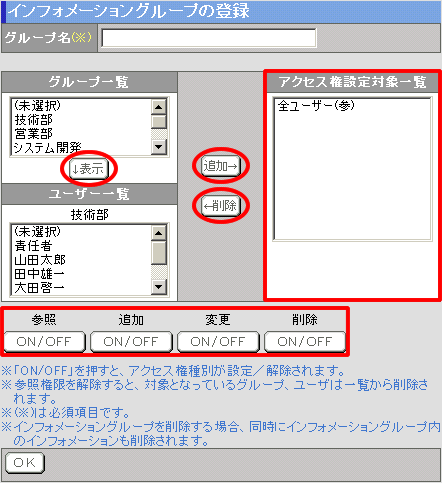
Task: Select 山田太郎 in the user list
Action: (x=40, y=260)
